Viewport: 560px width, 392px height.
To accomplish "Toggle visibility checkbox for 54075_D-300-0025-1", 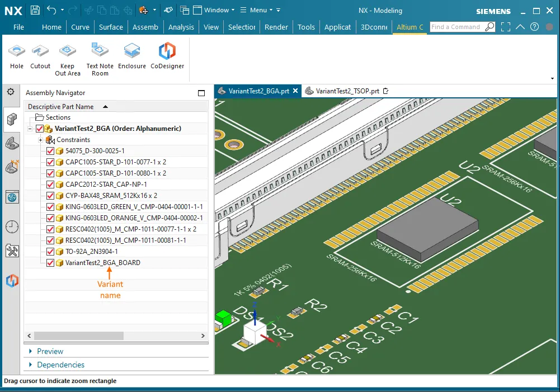I will (50, 151).
